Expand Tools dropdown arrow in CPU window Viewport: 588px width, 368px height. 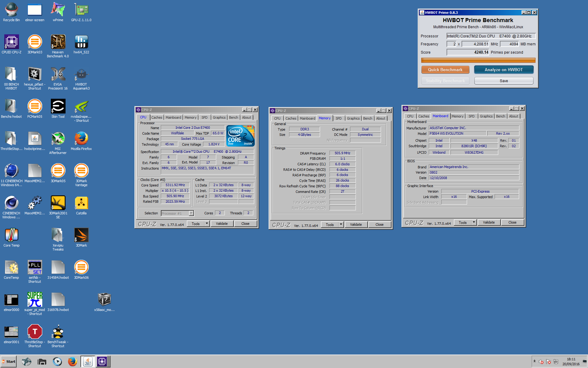tap(207, 224)
